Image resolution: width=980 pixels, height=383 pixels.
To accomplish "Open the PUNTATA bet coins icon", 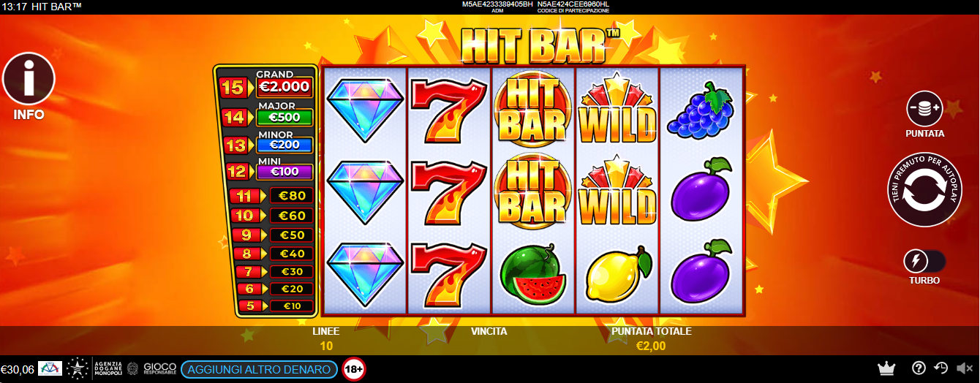I will click(x=924, y=108).
